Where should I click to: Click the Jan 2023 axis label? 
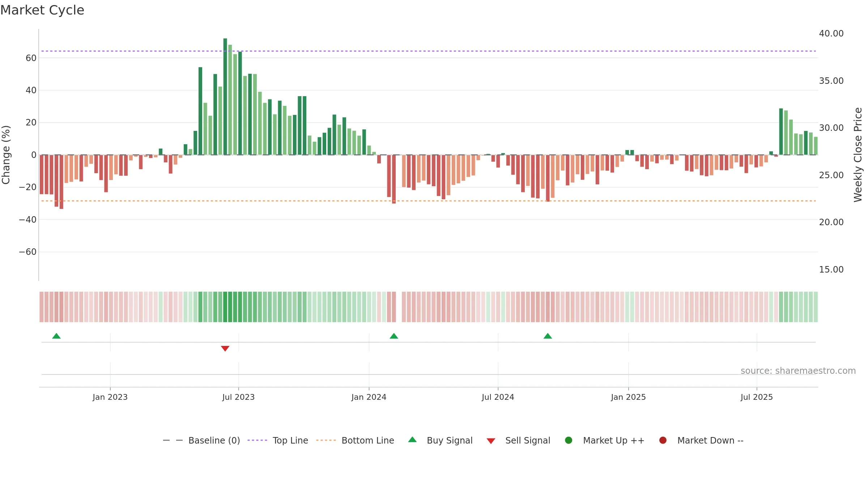(x=110, y=397)
